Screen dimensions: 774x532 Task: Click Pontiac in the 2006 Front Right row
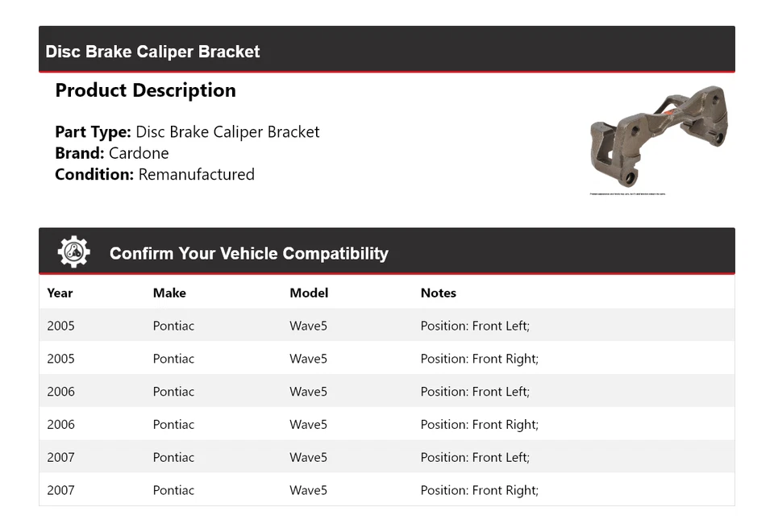[x=173, y=425]
